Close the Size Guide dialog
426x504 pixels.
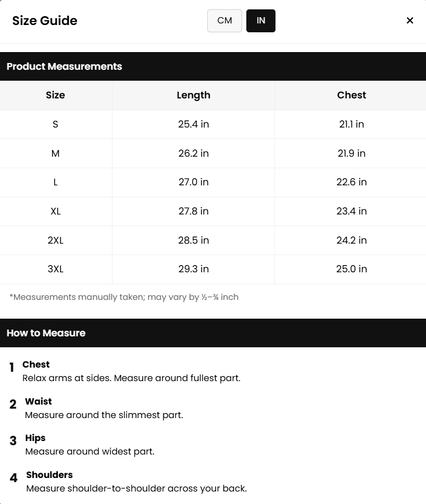pyautogui.click(x=410, y=20)
